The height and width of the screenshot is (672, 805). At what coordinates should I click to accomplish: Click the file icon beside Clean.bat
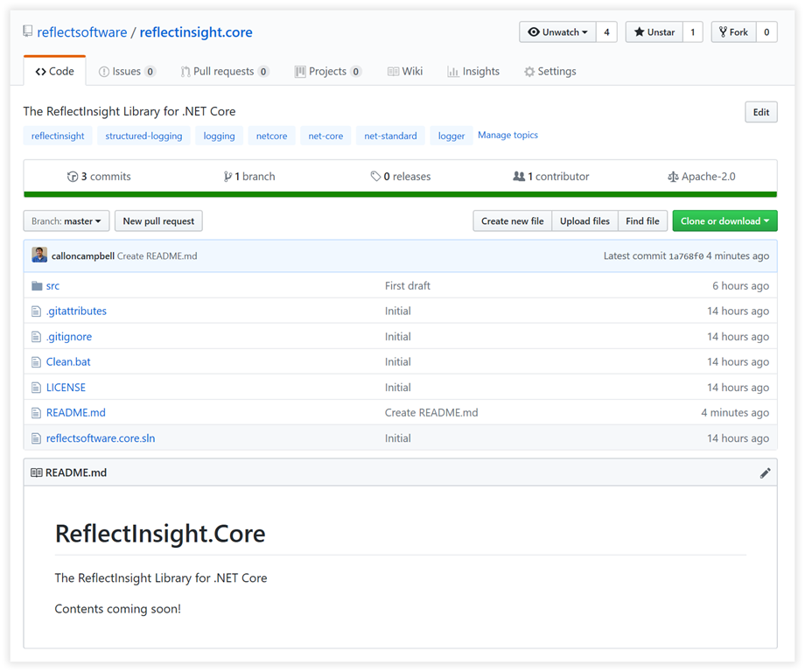(x=37, y=362)
